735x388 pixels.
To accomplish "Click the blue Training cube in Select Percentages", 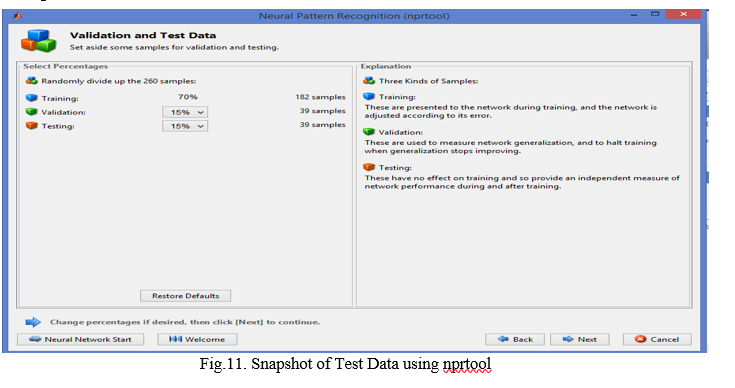I will pos(31,97).
